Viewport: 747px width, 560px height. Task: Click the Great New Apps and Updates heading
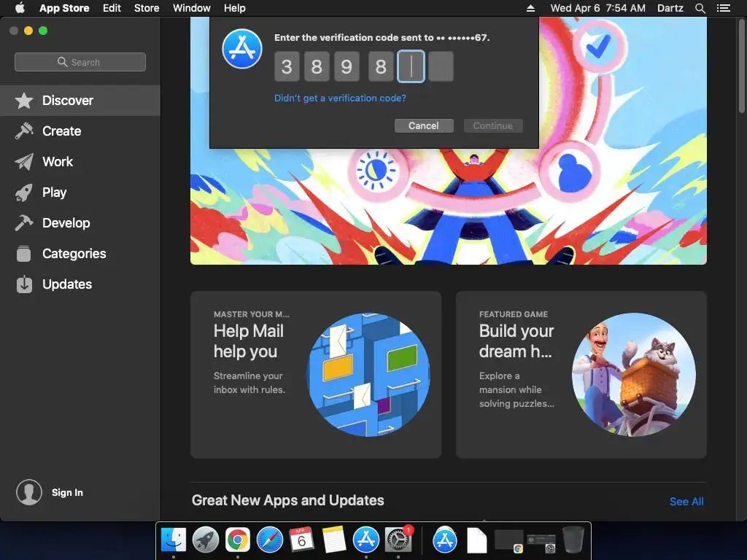pyautogui.click(x=287, y=500)
